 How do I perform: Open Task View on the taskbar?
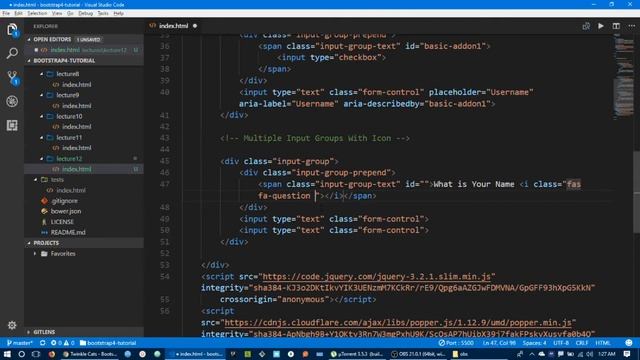coord(36,354)
